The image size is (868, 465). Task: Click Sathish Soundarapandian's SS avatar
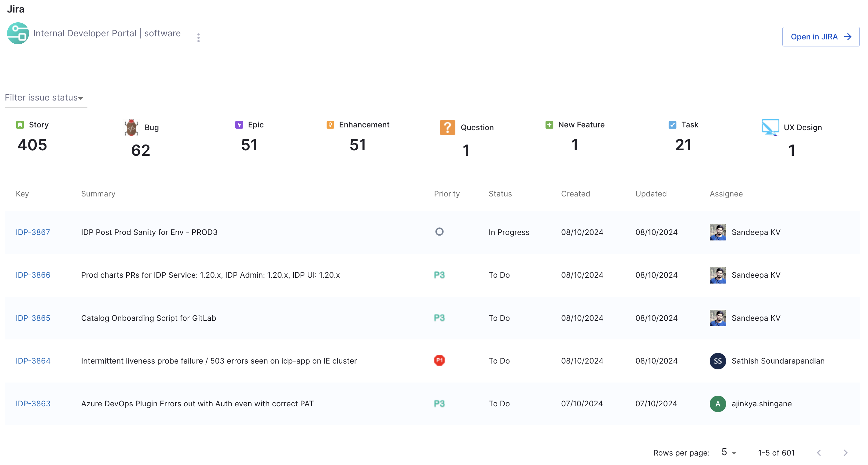pos(717,361)
